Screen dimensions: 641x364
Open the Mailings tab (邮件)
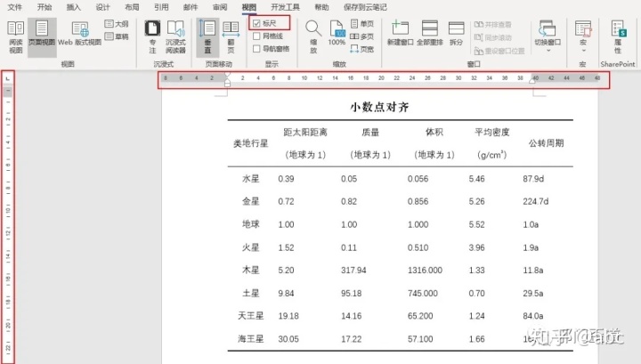click(191, 7)
